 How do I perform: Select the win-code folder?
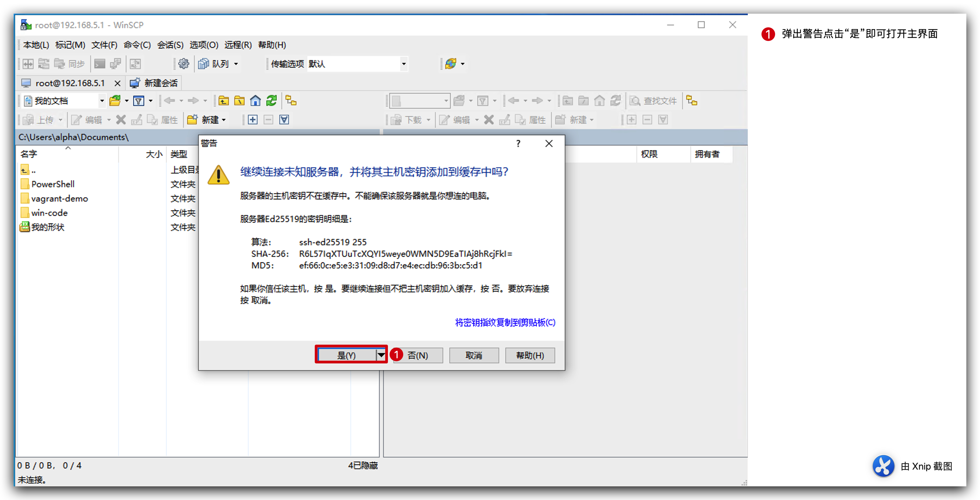(x=44, y=213)
